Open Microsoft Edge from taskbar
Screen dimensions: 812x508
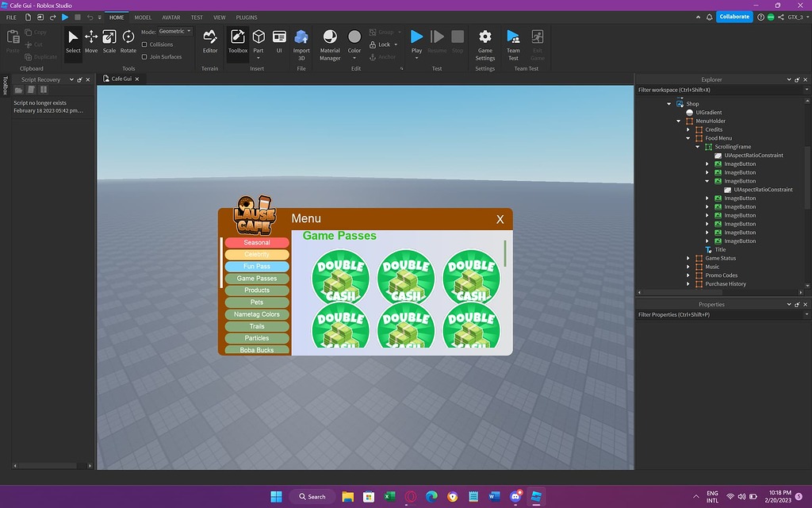coord(431,497)
